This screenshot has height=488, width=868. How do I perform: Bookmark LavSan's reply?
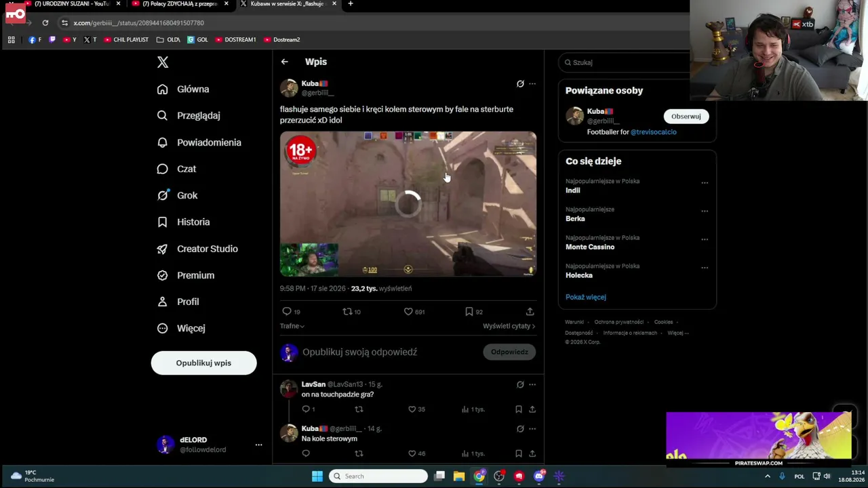click(x=519, y=409)
